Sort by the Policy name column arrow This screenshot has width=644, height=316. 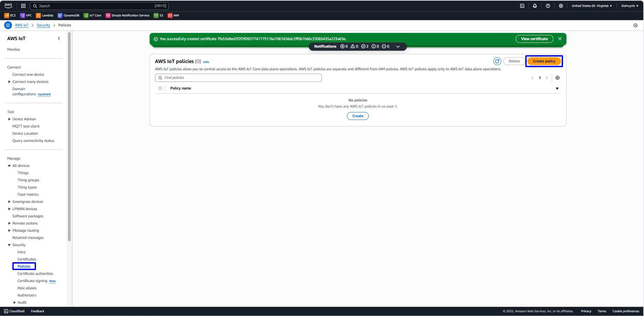click(557, 88)
